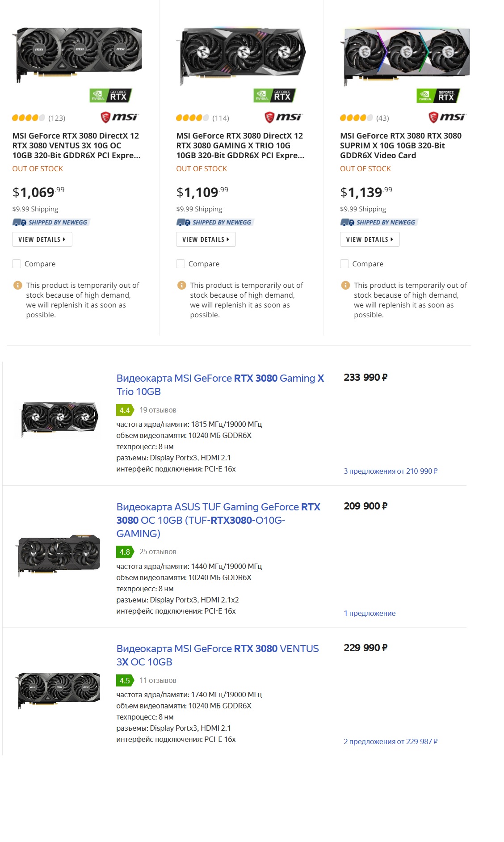Image resolution: width=504 pixels, height=842 pixels.
Task: Click GeForce RTX badge on SUPRIM X product
Action: [x=438, y=95]
